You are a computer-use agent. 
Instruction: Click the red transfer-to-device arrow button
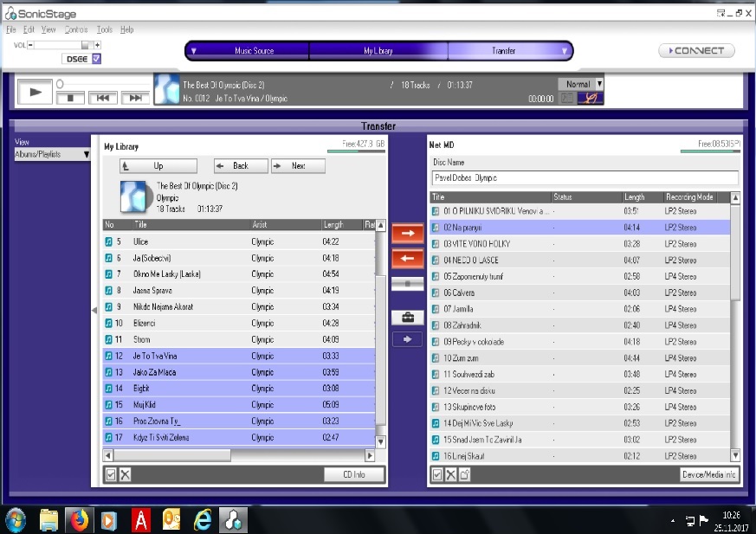coord(408,233)
